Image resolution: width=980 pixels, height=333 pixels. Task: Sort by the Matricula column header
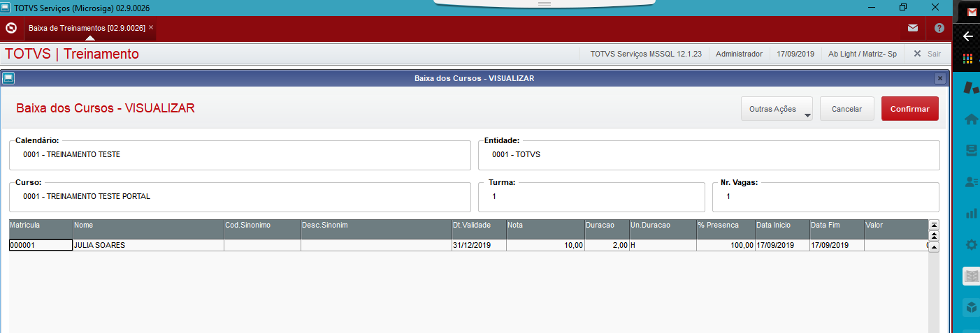41,229
